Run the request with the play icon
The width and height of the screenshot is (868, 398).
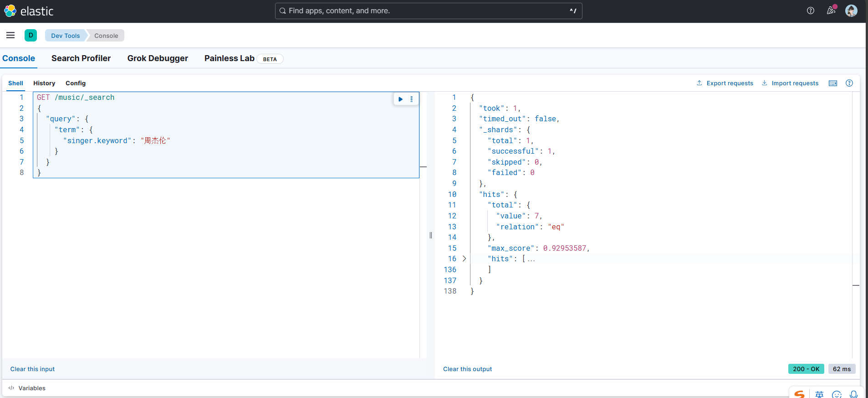400,99
